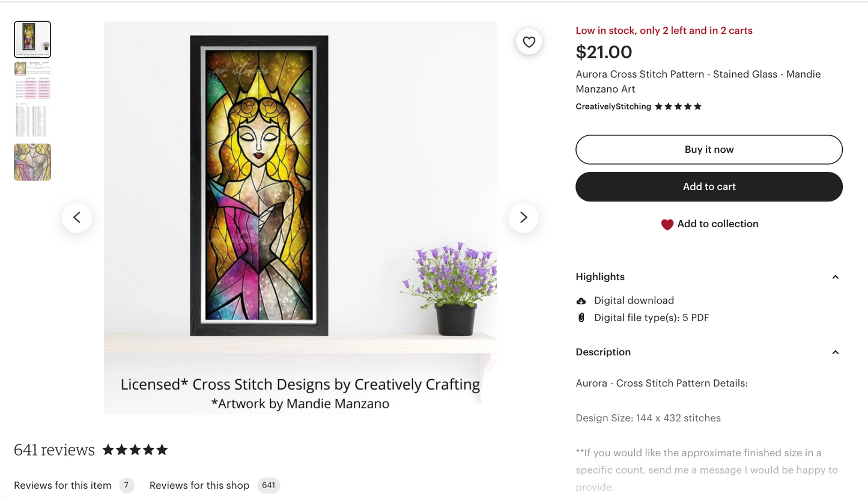Select the third thumbnail showing color list
Image resolution: width=868 pixels, height=499 pixels.
pyautogui.click(x=32, y=121)
